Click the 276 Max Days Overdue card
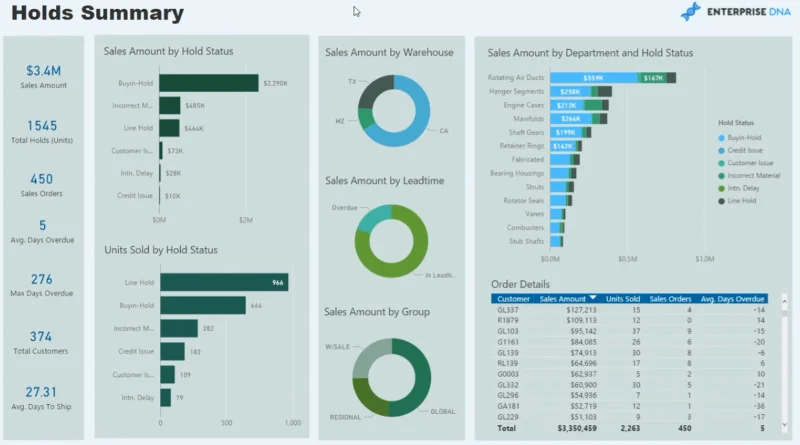Screen dimensions: 800x445 click(42, 285)
